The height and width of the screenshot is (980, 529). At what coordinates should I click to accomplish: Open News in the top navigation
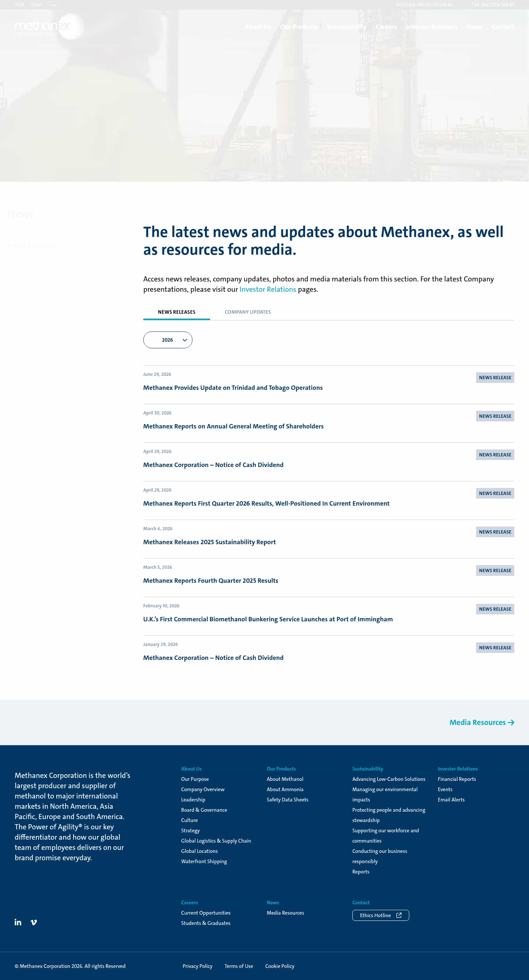coord(475,26)
